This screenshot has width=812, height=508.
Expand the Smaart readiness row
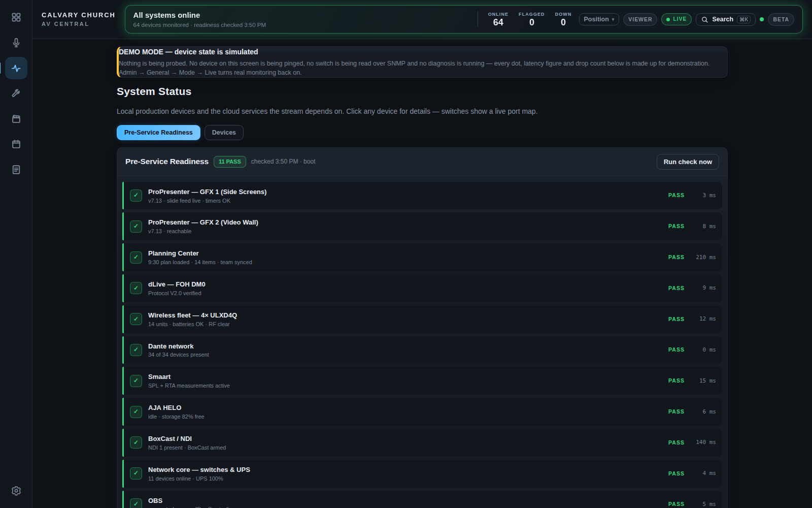coord(422,380)
